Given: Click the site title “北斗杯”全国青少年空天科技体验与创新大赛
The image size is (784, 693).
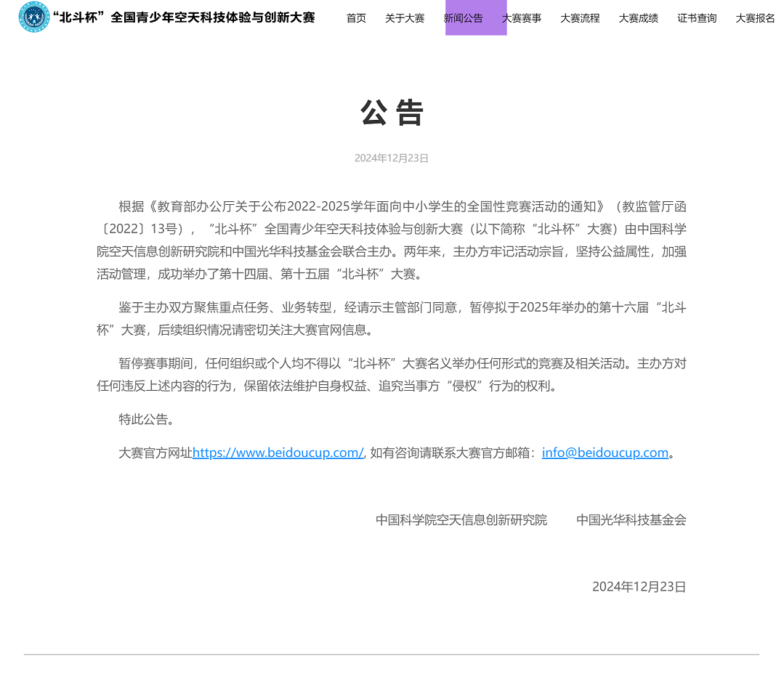Looking at the screenshot, I should pos(184,17).
